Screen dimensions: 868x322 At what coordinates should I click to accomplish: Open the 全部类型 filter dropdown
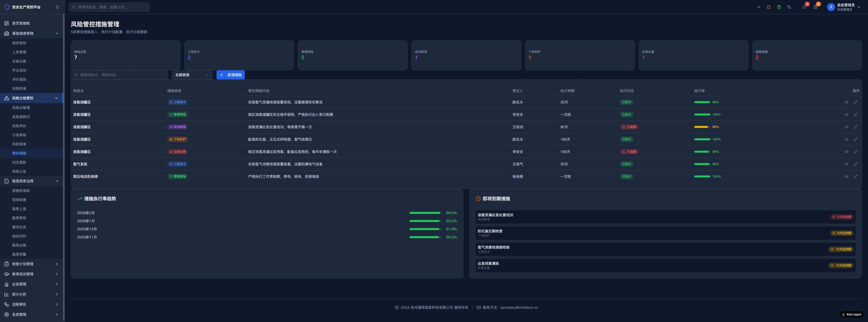(x=192, y=75)
